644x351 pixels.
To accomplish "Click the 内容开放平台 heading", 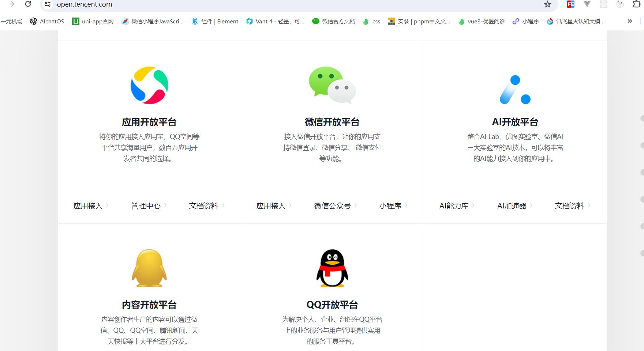I will click(x=149, y=305).
